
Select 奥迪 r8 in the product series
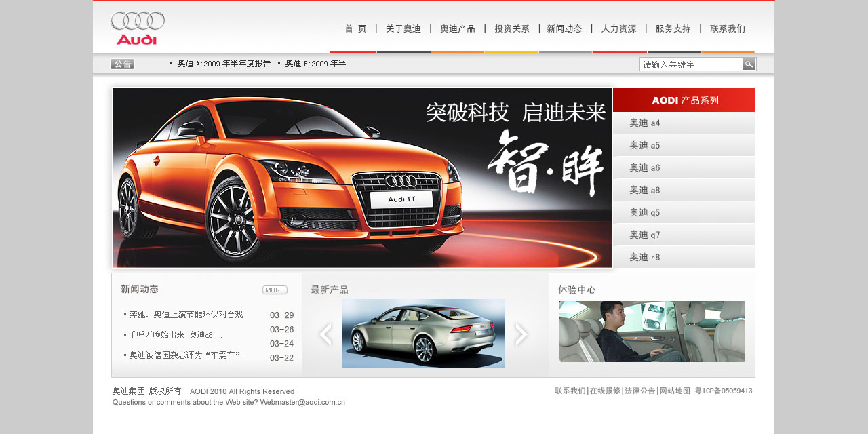[x=684, y=257]
